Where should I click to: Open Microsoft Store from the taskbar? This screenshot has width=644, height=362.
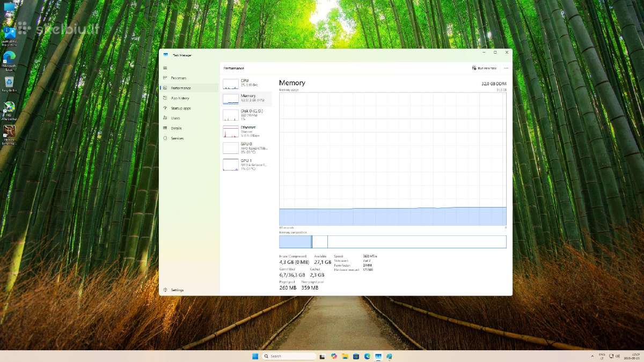(x=356, y=356)
